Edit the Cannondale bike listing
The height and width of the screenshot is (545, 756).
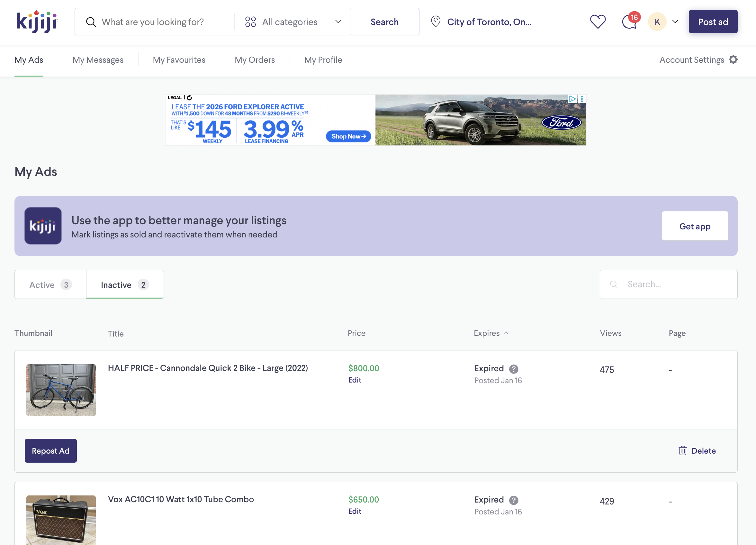[354, 380]
